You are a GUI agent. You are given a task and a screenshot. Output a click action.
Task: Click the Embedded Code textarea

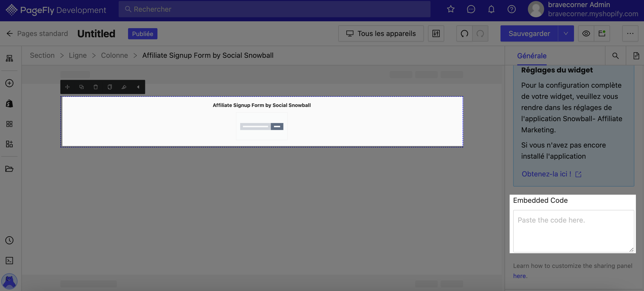point(574,231)
